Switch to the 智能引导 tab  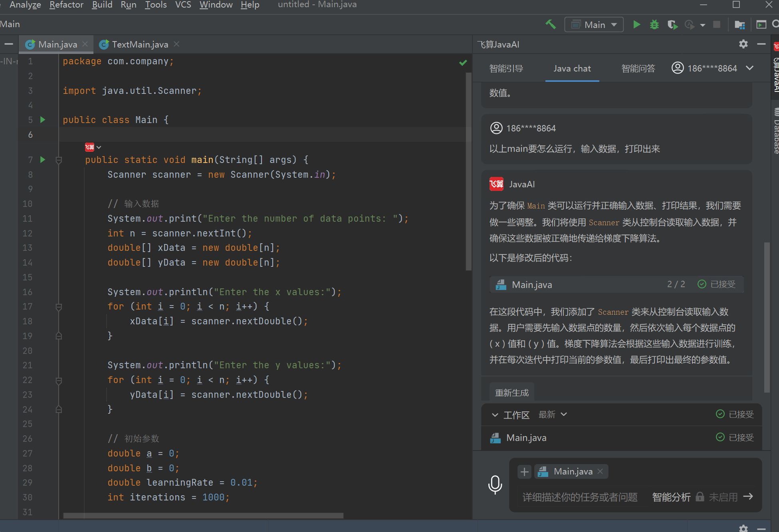coord(506,68)
